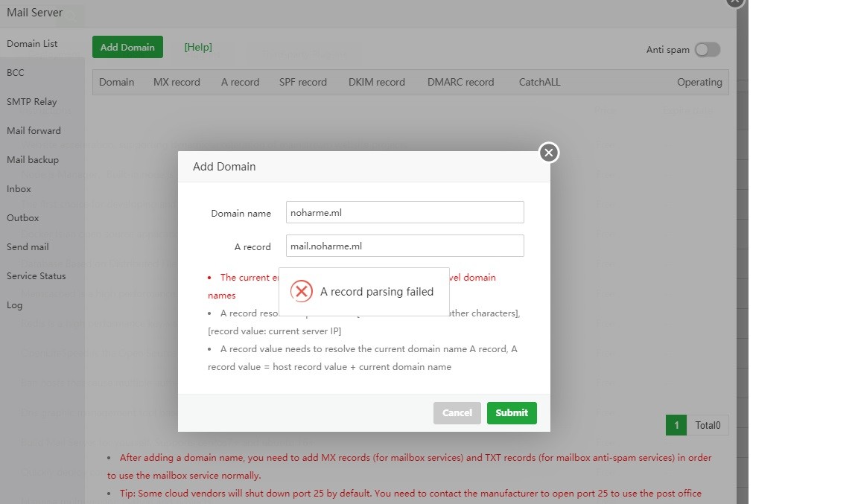Open the Help link
Viewport: 858px width, 504px height.
[198, 47]
